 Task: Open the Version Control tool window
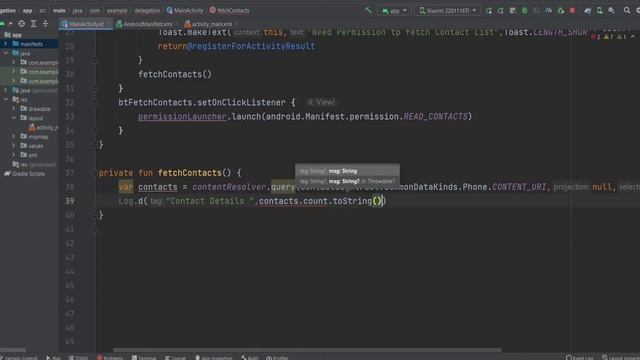coord(19,358)
